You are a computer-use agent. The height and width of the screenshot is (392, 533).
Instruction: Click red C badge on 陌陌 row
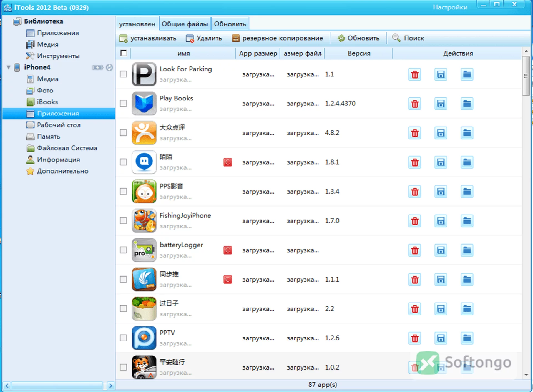(228, 162)
